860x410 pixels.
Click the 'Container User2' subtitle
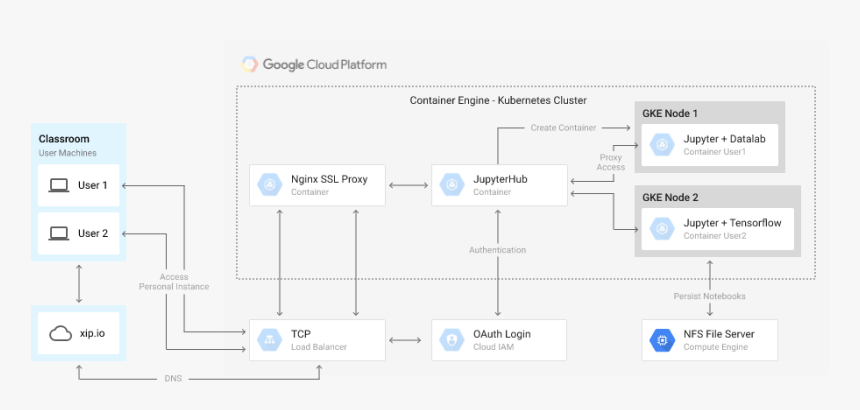(715, 236)
